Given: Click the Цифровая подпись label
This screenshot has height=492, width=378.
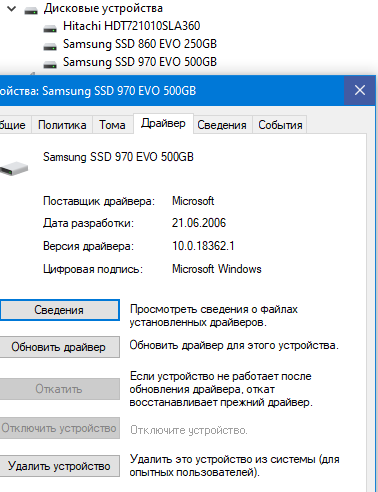Looking at the screenshot, I should (93, 269).
